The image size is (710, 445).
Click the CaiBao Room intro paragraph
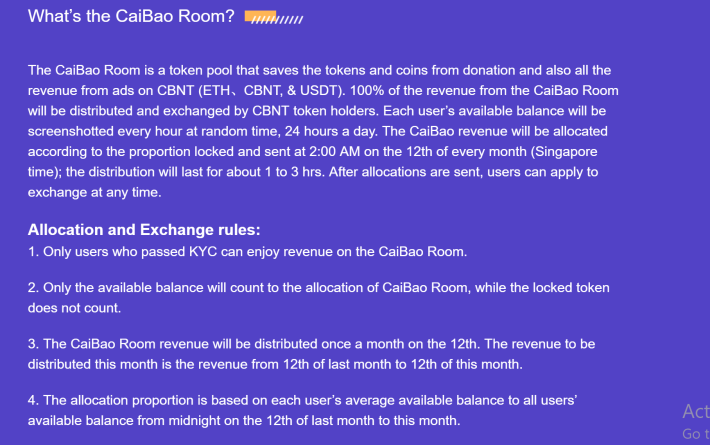[323, 131]
